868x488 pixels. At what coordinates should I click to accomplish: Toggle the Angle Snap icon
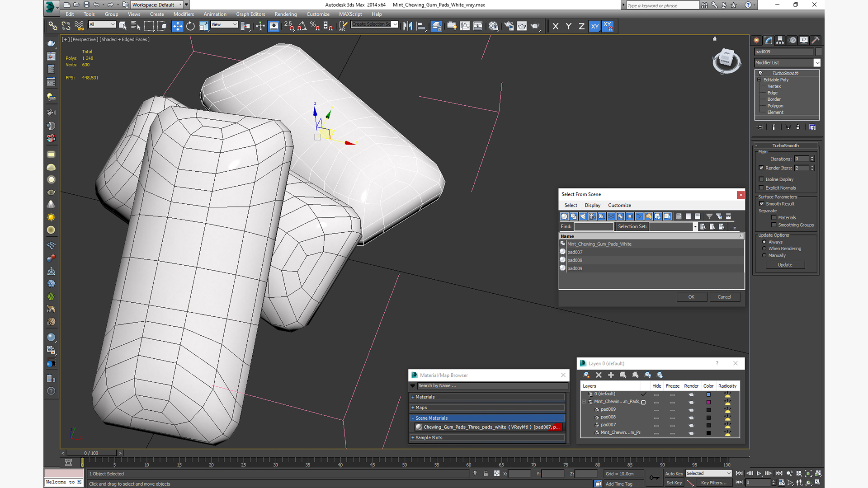[x=302, y=26]
